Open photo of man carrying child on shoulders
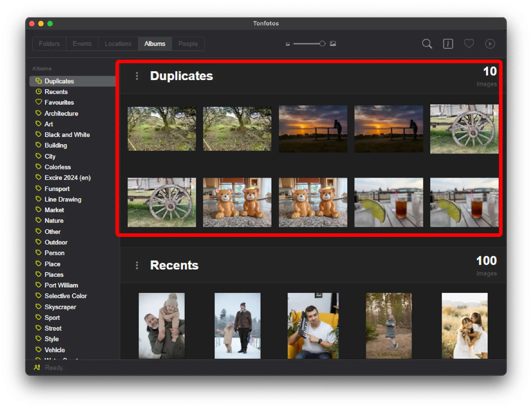Image resolution: width=532 pixels, height=409 pixels. (162, 326)
